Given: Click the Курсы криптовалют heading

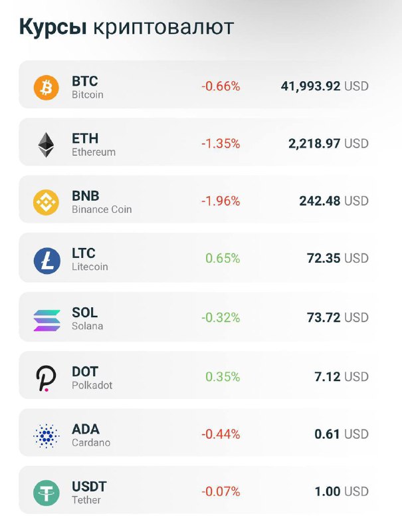Looking at the screenshot, I should pyautogui.click(x=126, y=27).
